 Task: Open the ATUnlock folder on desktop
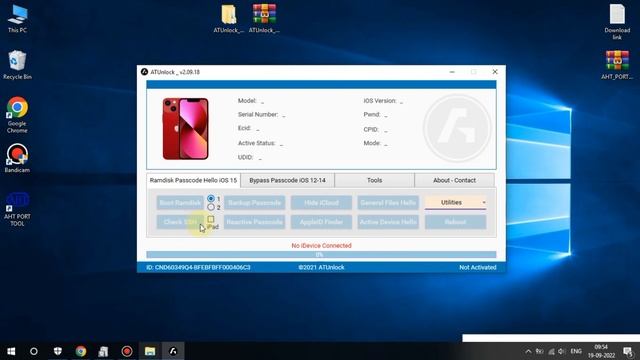(229, 18)
